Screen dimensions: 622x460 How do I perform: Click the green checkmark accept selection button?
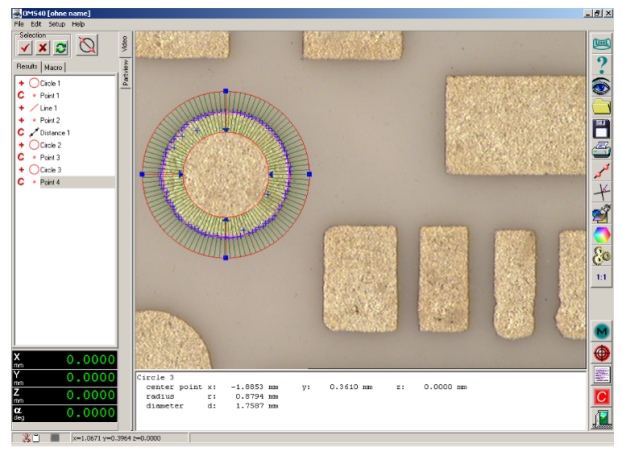coord(26,47)
